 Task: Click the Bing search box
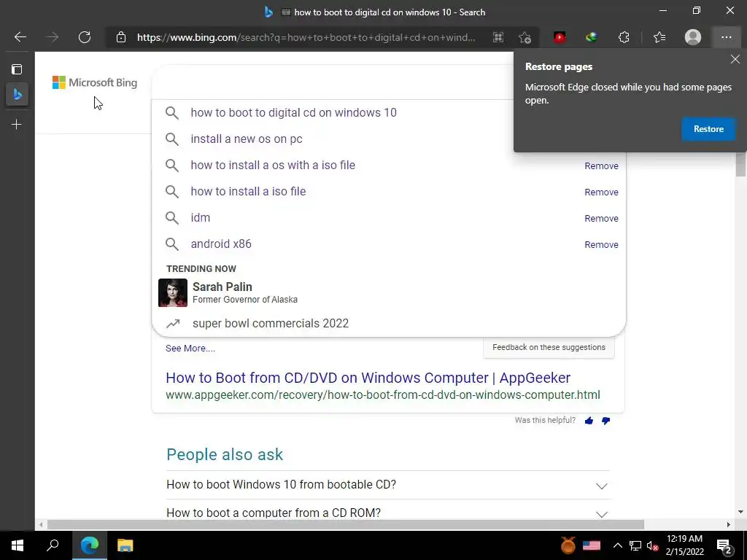click(x=333, y=82)
